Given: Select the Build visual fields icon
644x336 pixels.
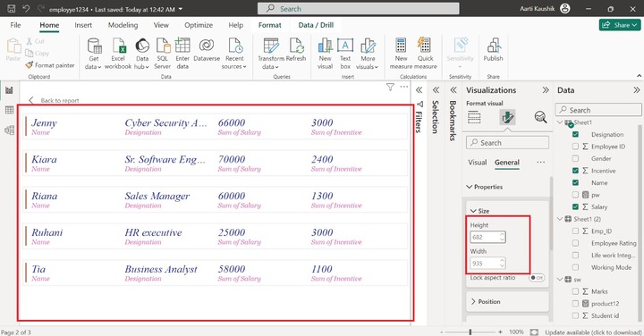Looking at the screenshot, I should (x=474, y=117).
